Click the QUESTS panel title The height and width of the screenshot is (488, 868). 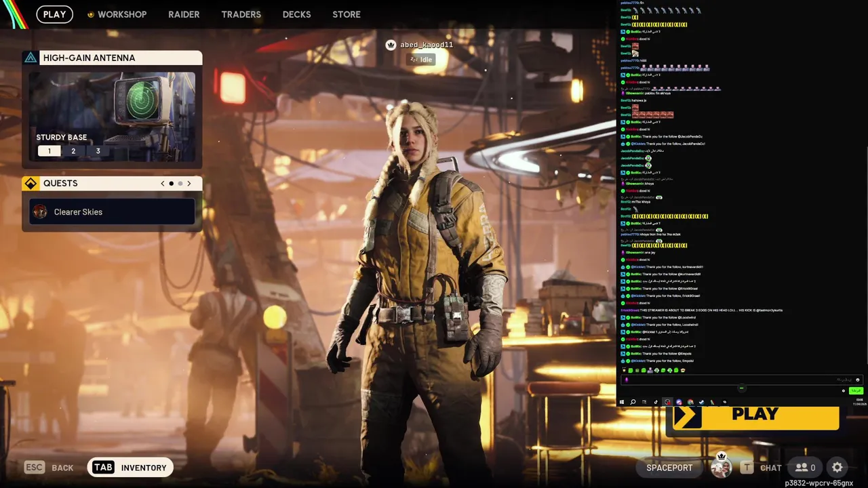[60, 183]
